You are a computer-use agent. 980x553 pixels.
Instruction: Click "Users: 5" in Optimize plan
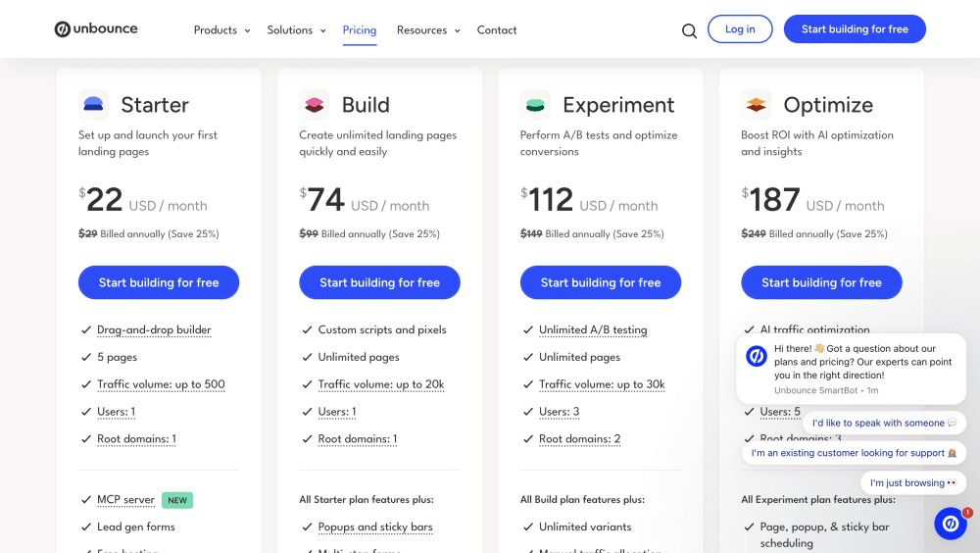pyautogui.click(x=780, y=412)
